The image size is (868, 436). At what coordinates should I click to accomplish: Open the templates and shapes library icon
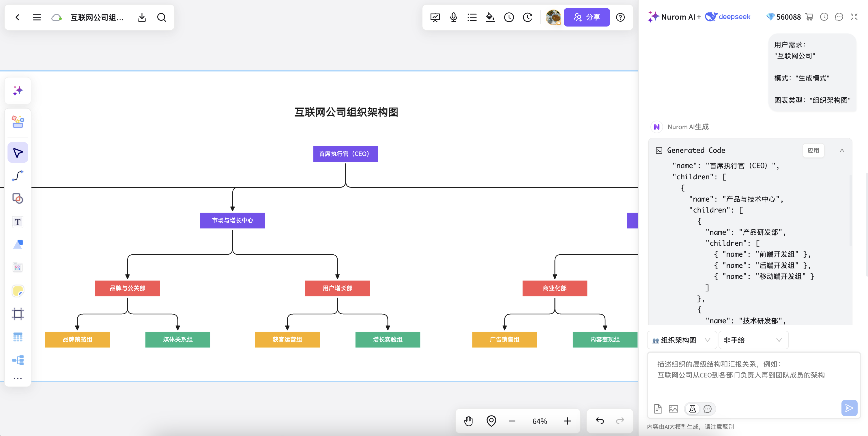[x=18, y=122]
